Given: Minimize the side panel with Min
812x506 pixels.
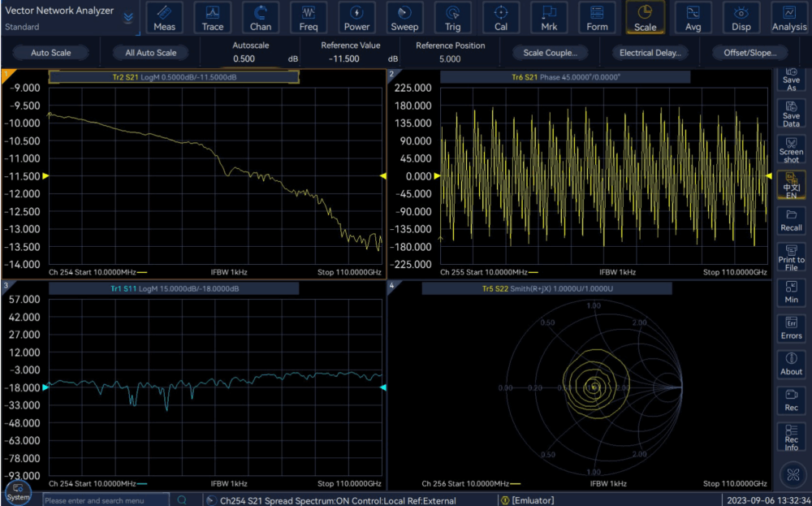Looking at the screenshot, I should pyautogui.click(x=791, y=292).
